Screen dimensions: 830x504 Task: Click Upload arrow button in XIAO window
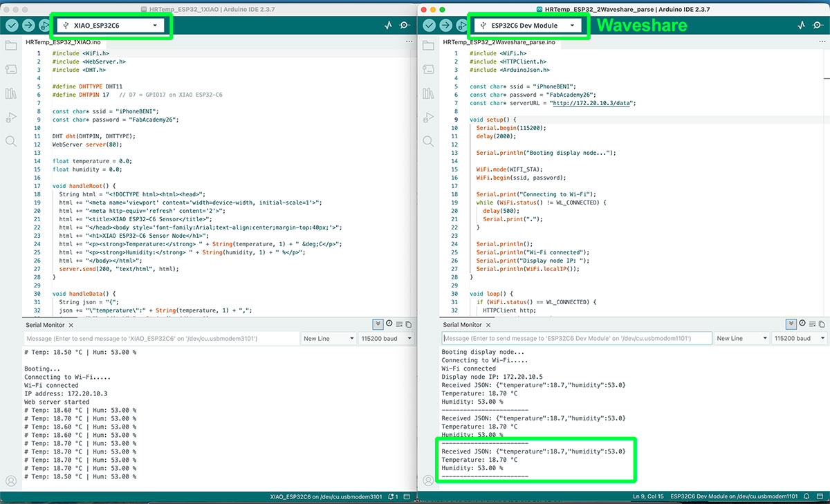pos(28,25)
